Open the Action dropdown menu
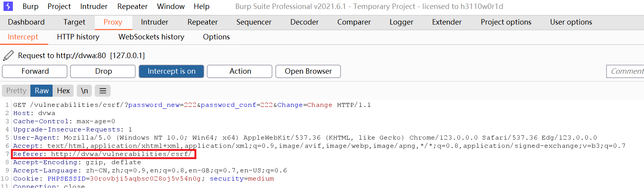Image resolution: width=644 pixels, height=188 pixels. 240,71
